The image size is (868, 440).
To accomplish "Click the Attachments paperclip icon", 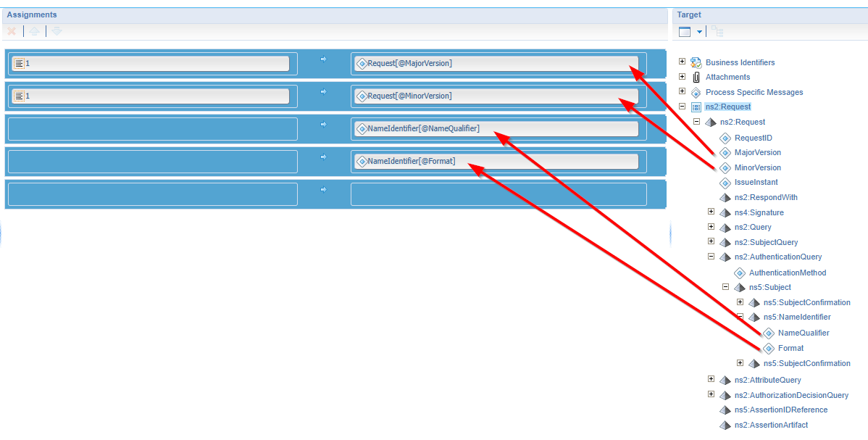I will pyautogui.click(x=696, y=77).
